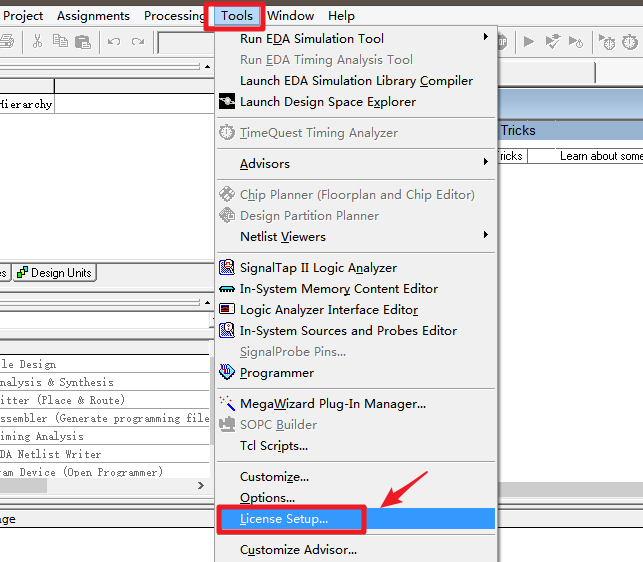Click the 'Learn about some' text
The height and width of the screenshot is (562, 643).
tap(601, 156)
